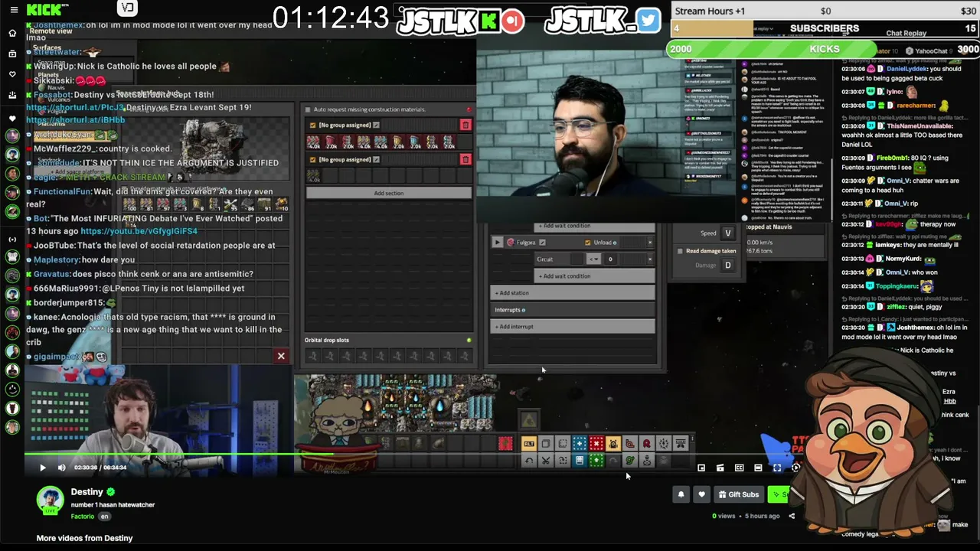Click the first orbital drop slot

(x=312, y=356)
